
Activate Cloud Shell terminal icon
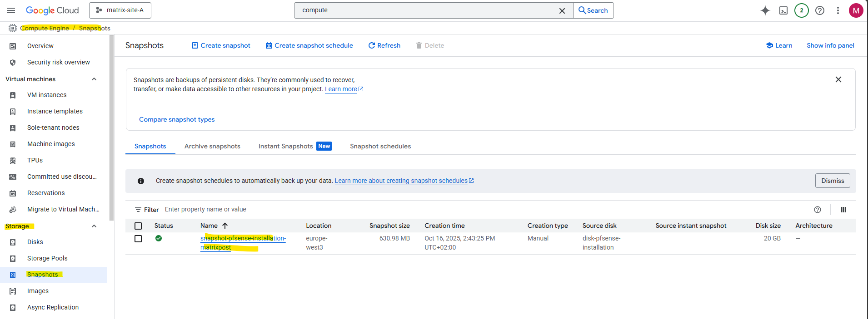point(783,10)
